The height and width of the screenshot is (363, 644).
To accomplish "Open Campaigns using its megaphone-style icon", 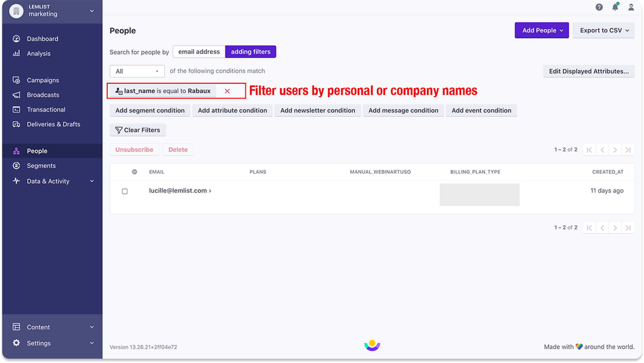I will [x=16, y=80].
